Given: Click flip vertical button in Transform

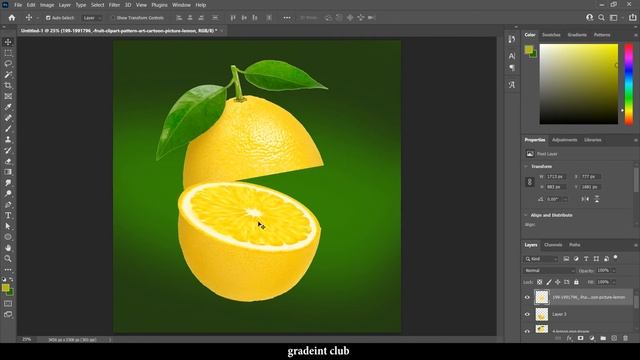Looking at the screenshot, I should (597, 199).
